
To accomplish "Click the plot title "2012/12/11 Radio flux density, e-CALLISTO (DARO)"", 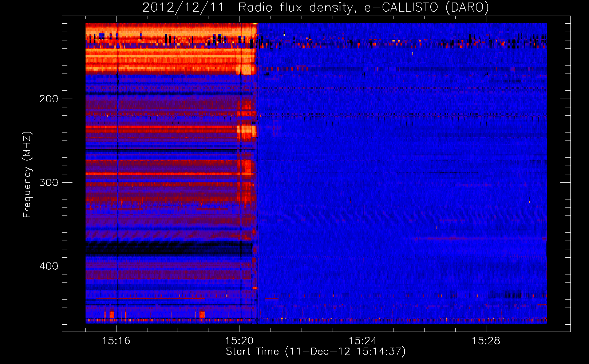I will pyautogui.click(x=316, y=7).
